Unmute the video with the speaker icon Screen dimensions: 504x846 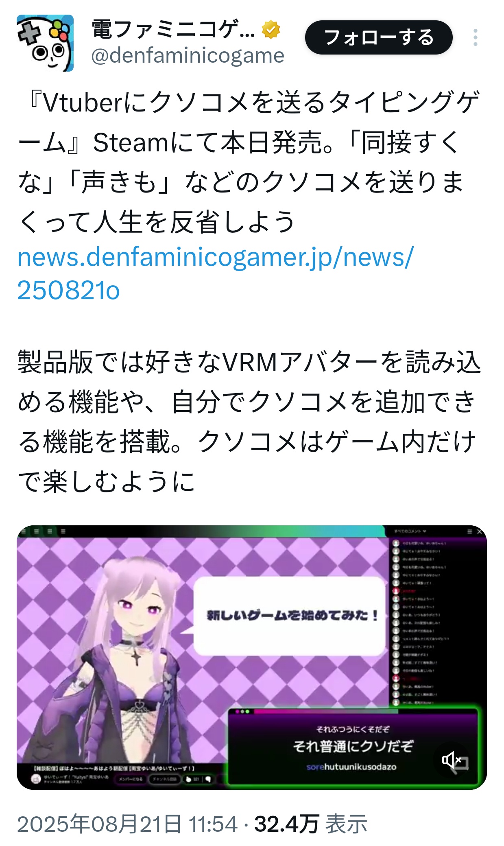(x=452, y=760)
